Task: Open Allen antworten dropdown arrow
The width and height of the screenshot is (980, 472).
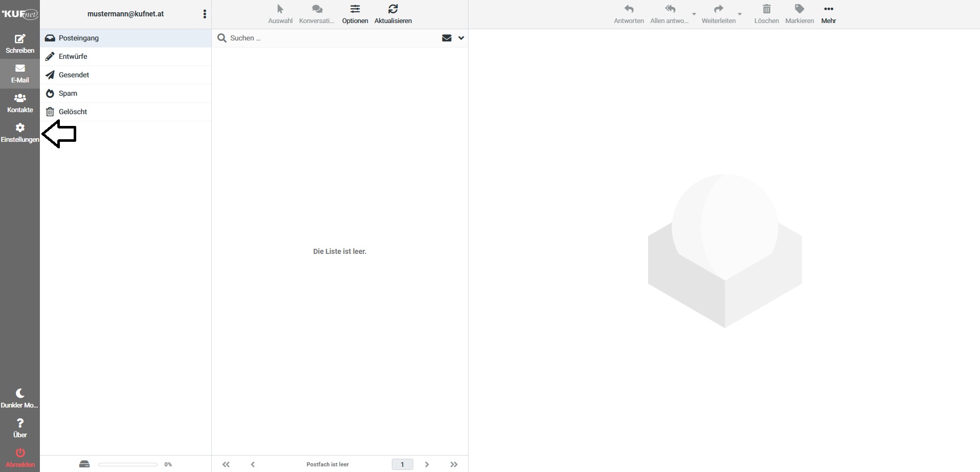Action: pos(694,14)
